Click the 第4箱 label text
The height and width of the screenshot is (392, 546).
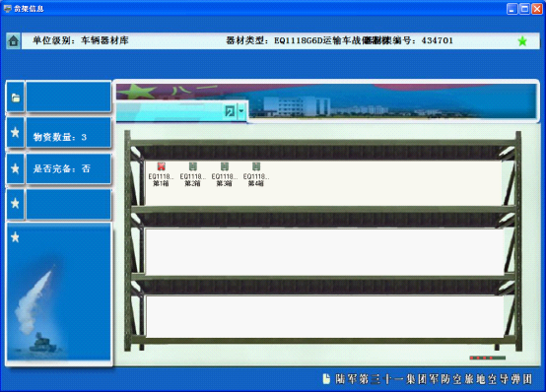click(256, 183)
